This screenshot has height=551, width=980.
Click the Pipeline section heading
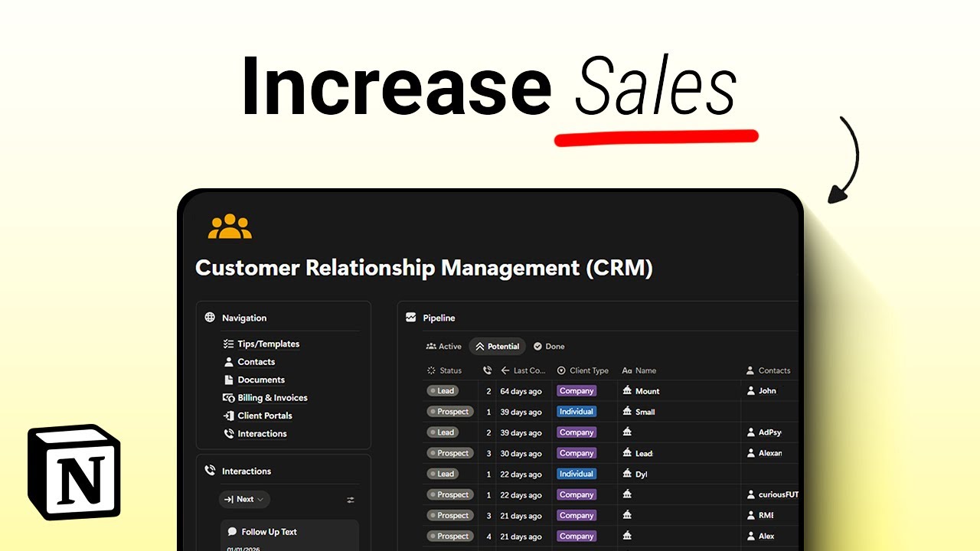coord(439,318)
